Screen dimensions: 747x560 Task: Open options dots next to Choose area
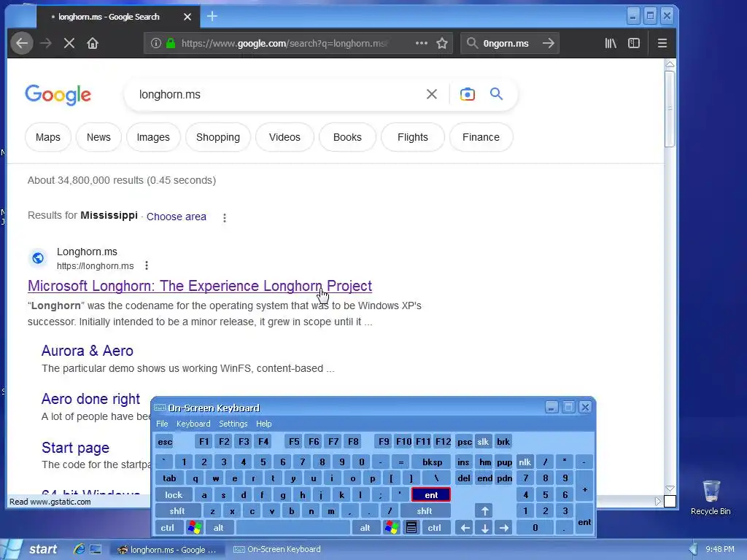coord(225,217)
